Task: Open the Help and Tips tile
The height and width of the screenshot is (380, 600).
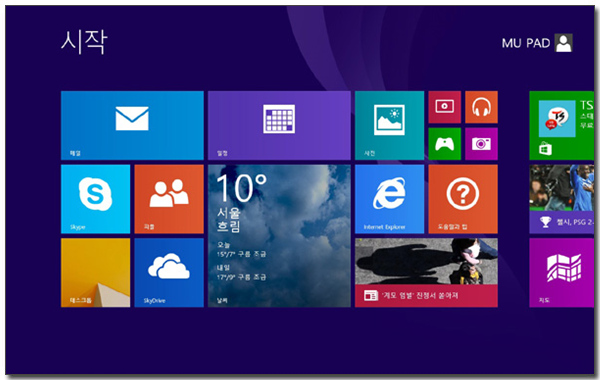Action: click(463, 199)
